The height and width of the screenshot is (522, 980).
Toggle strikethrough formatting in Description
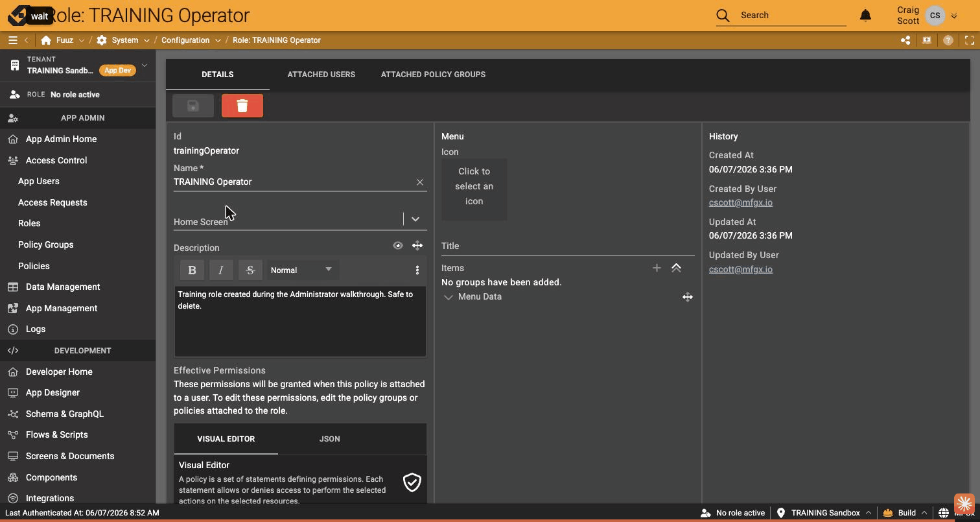pos(250,270)
